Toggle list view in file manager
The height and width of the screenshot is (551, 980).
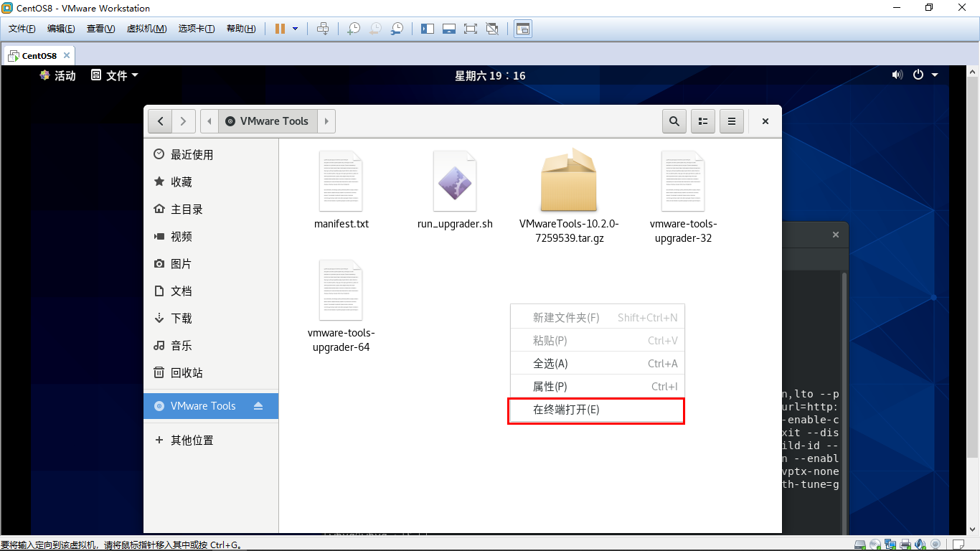(703, 121)
